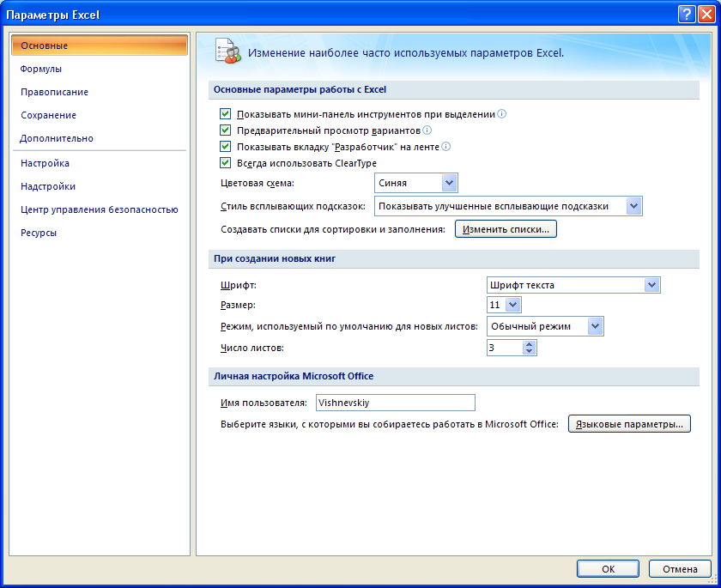Click the info icon beside mini-panel option
The height and width of the screenshot is (588, 721).
tap(501, 114)
